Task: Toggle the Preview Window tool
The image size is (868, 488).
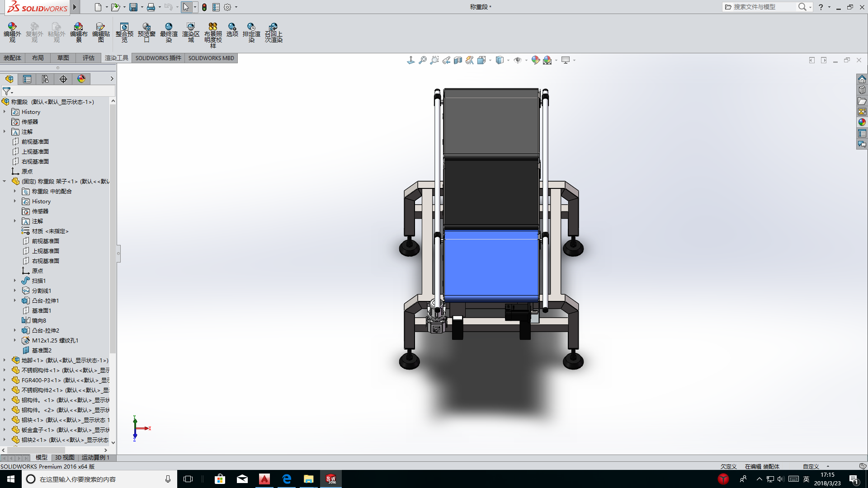Action: [146, 32]
